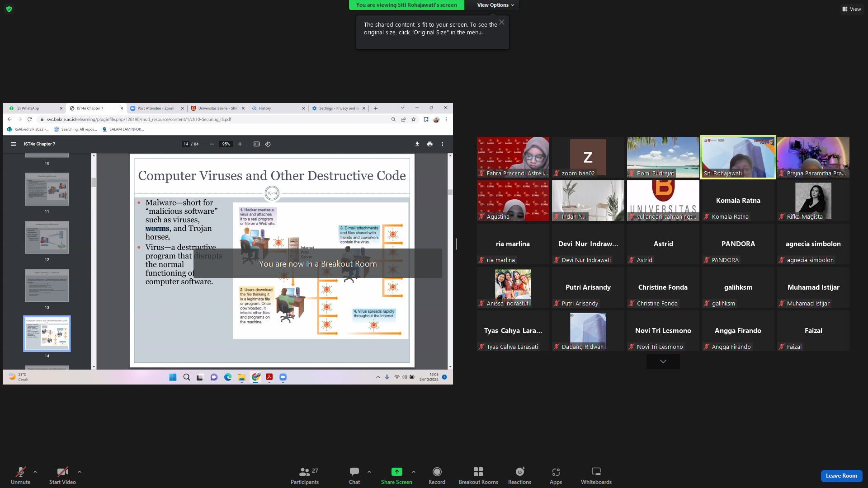Expand chat options arrow beside Chat

(369, 472)
